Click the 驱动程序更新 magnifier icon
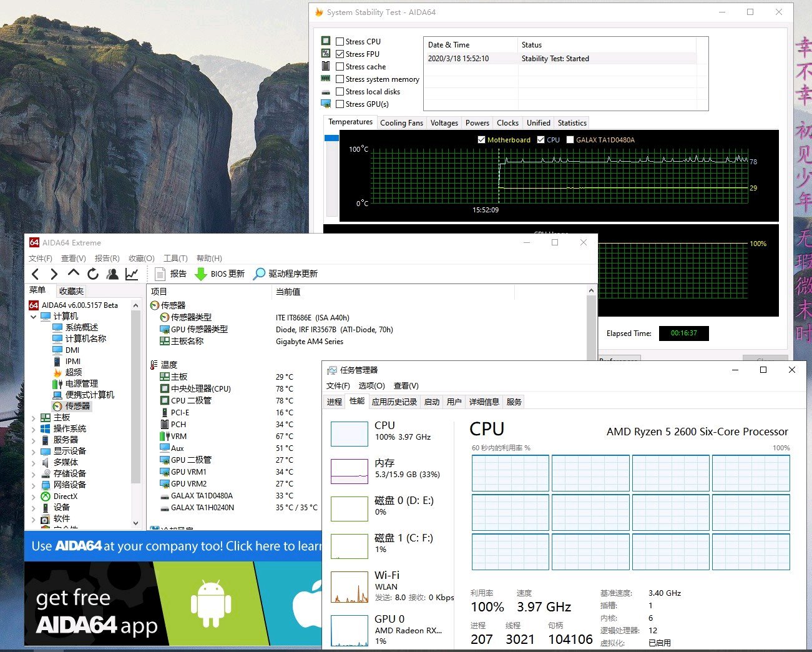The image size is (812, 652). click(x=258, y=274)
